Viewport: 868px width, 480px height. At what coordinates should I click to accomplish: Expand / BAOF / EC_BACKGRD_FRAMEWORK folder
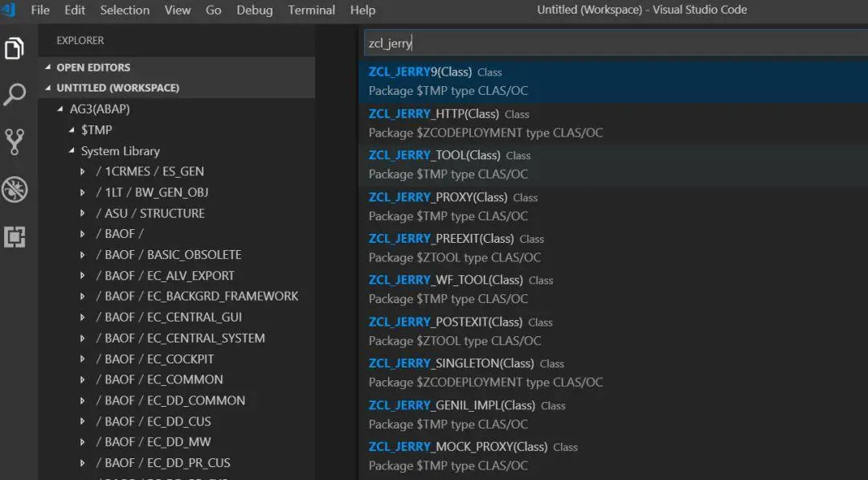coord(83,296)
